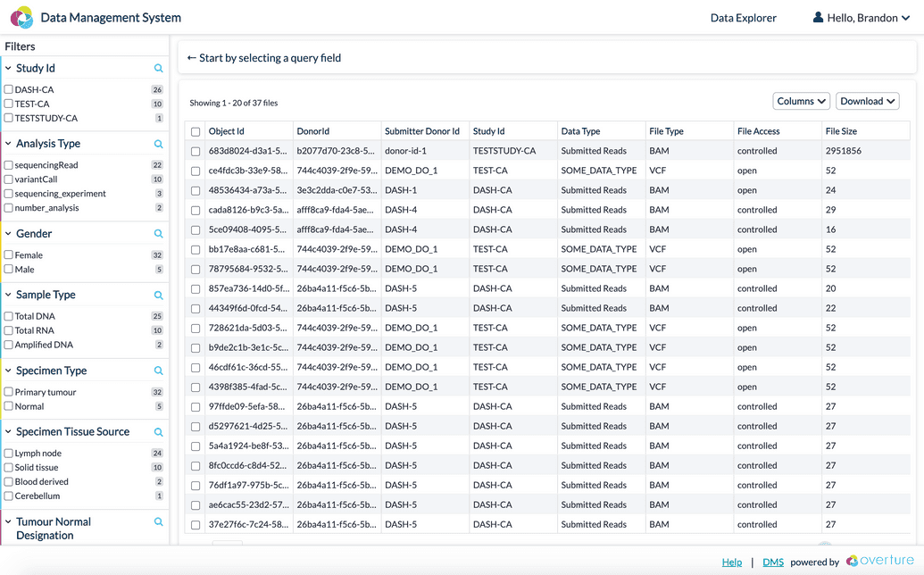Collapse the Specimen Tissue Source chevron

point(8,432)
